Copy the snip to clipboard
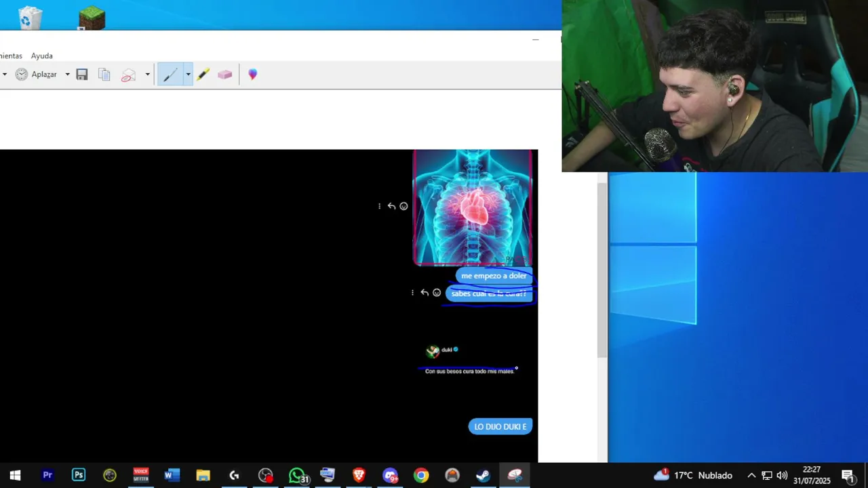 click(x=104, y=75)
